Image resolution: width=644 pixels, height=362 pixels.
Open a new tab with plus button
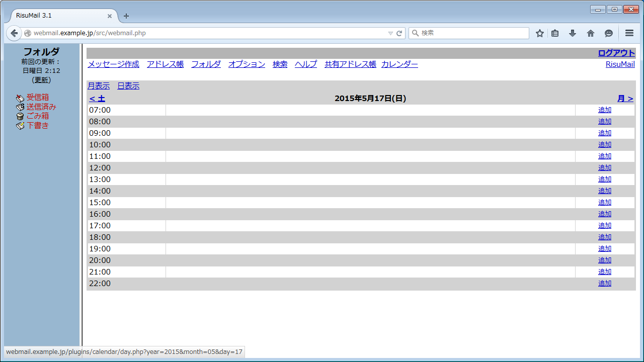pyautogui.click(x=126, y=16)
